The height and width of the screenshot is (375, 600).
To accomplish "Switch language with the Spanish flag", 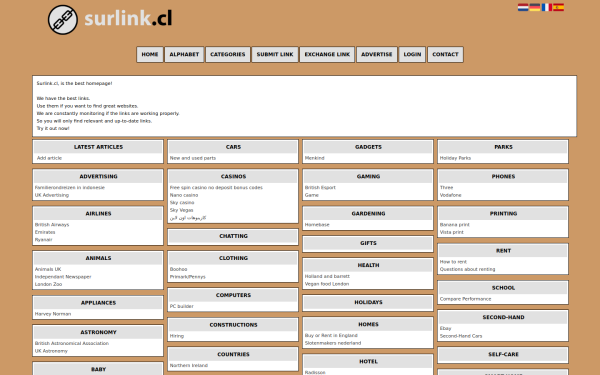I will [558, 7].
